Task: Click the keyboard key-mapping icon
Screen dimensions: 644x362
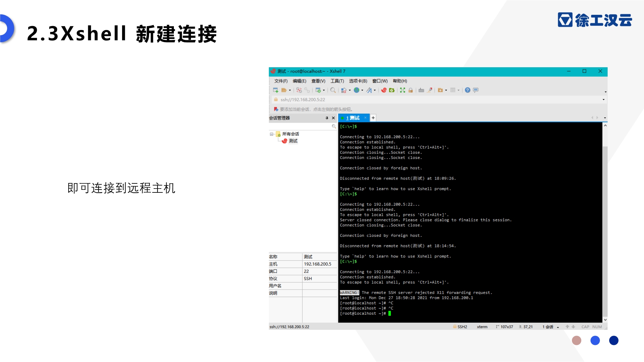Action: point(421,90)
